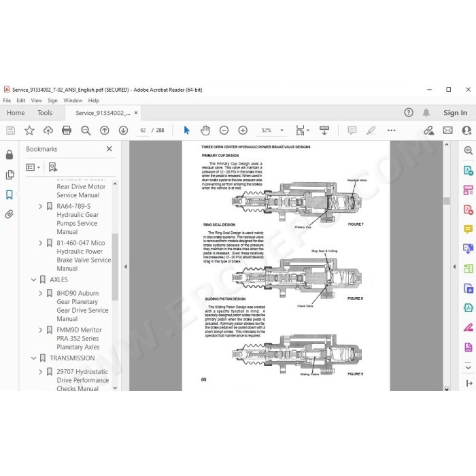Send file by email envelope icon
The height and width of the screenshot is (476, 476).
[447, 131]
